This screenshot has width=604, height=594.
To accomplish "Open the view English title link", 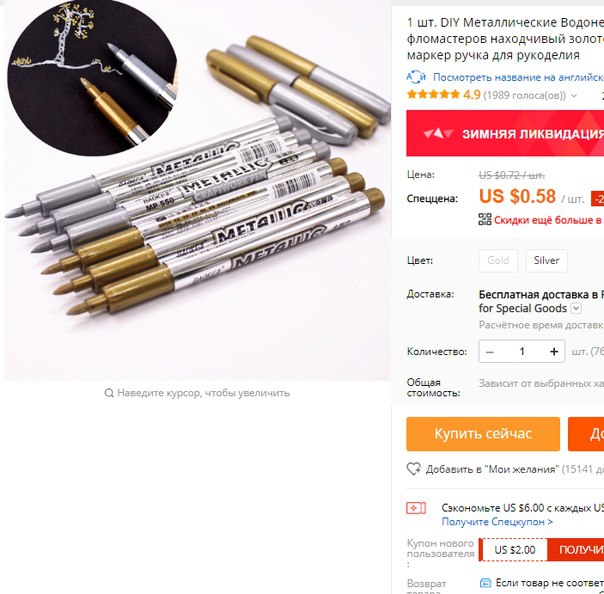I will point(518,77).
